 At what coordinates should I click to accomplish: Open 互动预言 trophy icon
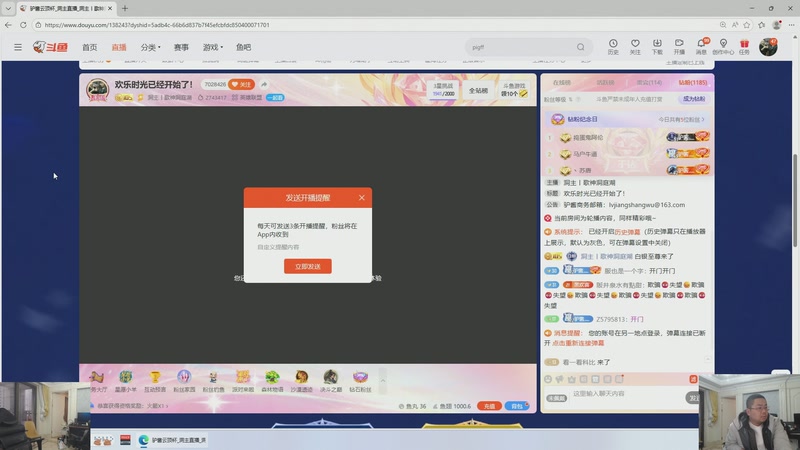(x=155, y=381)
